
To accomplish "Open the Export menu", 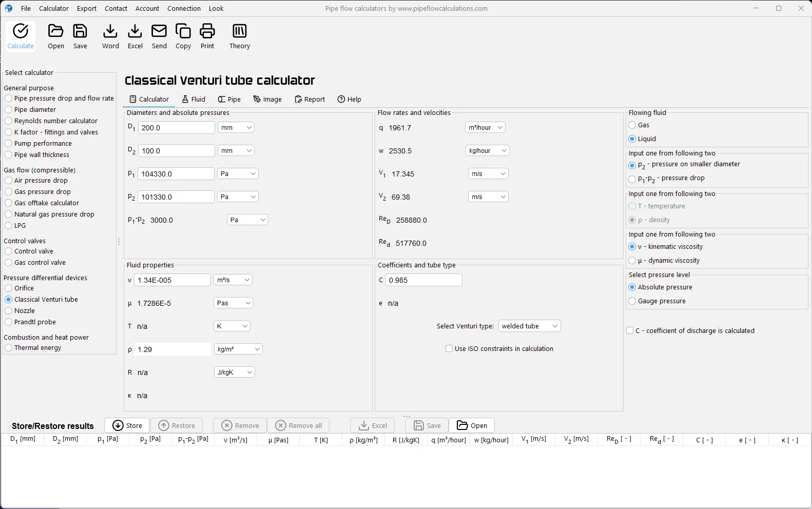I will coord(87,8).
